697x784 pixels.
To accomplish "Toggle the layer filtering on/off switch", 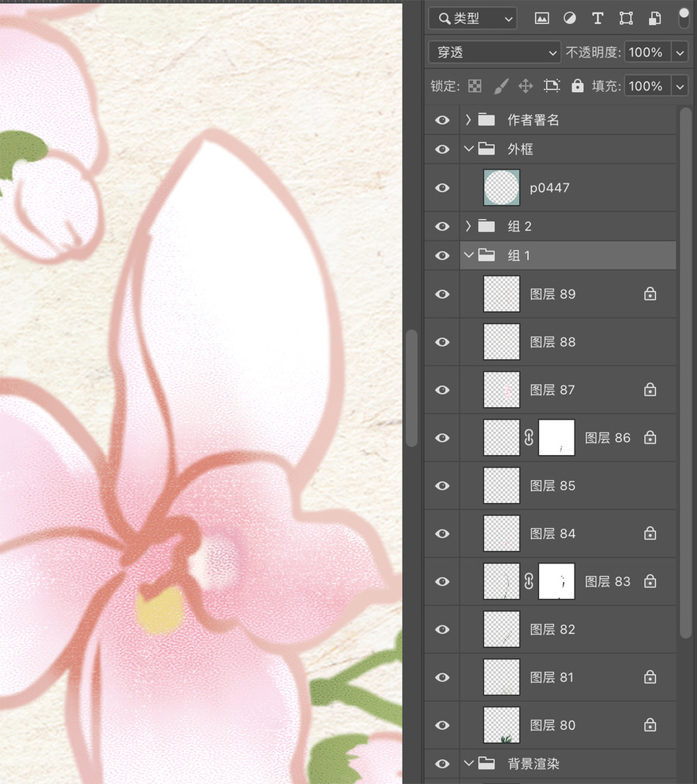I will (x=684, y=18).
